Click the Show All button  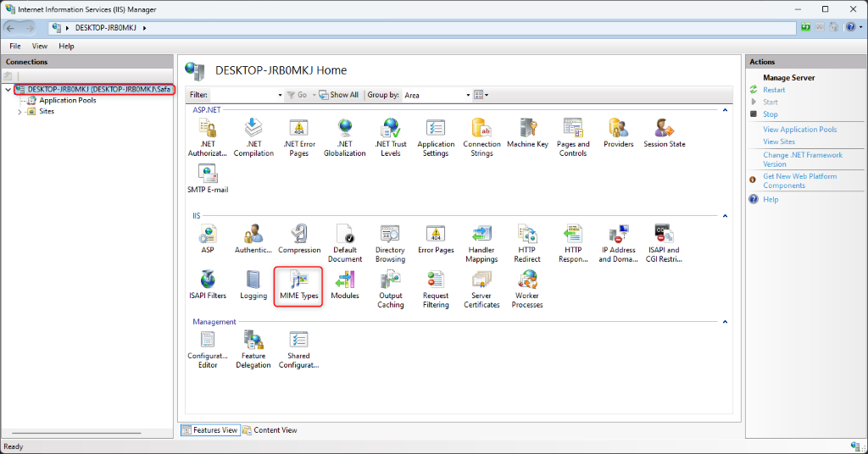(x=339, y=95)
